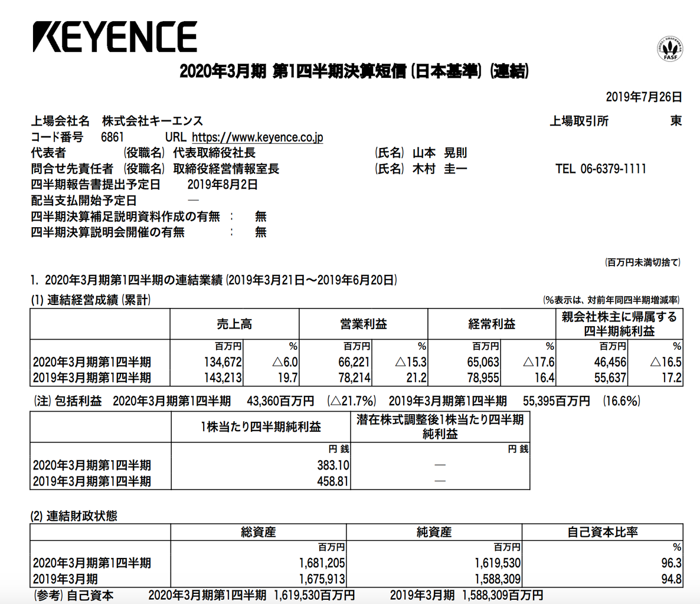
Task: Click the 営業利益 column header
Action: point(364,324)
